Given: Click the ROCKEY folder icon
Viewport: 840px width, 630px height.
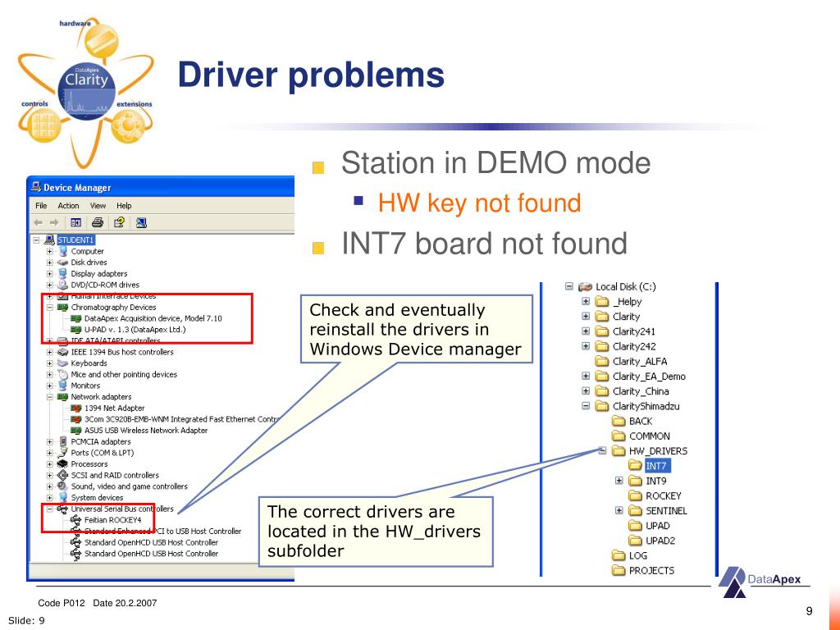Looking at the screenshot, I should tap(636, 496).
